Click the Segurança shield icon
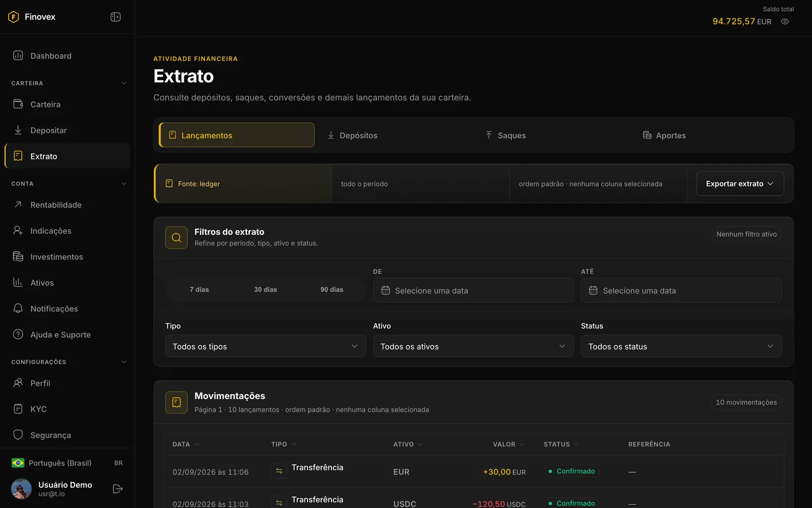This screenshot has width=812, height=508. pyautogui.click(x=18, y=435)
